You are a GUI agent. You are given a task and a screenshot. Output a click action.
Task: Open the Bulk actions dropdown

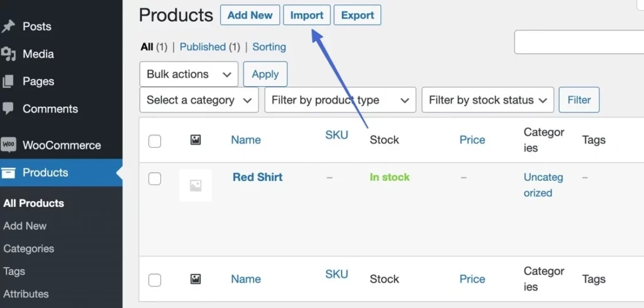pos(189,74)
